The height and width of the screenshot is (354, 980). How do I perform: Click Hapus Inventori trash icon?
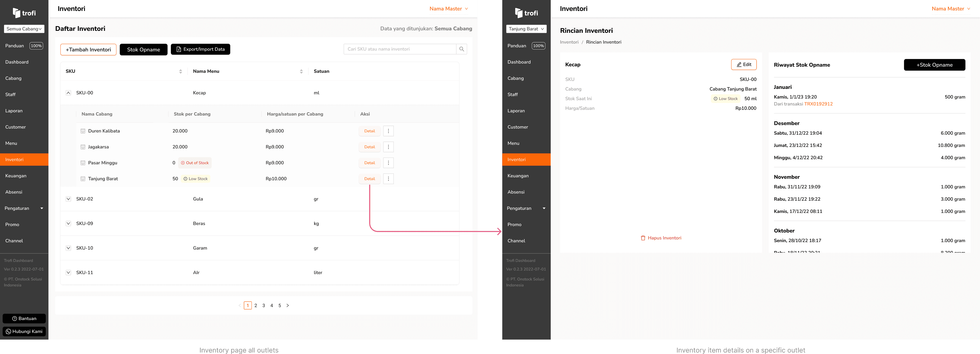tap(643, 238)
